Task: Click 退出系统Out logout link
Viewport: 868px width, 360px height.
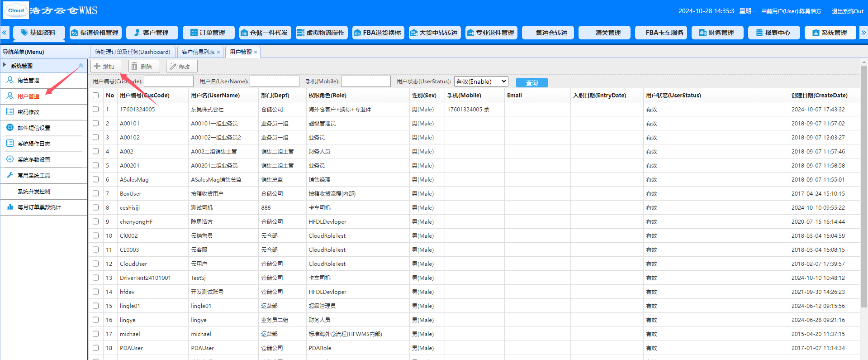Action: point(847,11)
